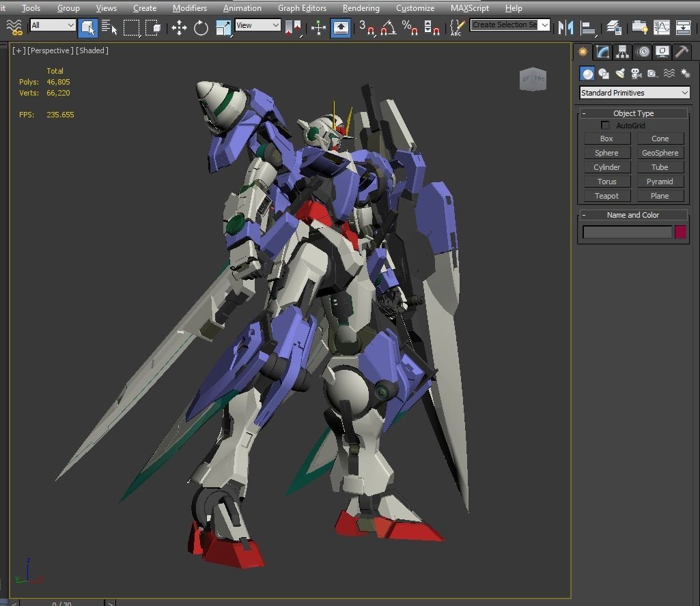
Task: Click the viewport [+] menu label
Action: tap(18, 50)
